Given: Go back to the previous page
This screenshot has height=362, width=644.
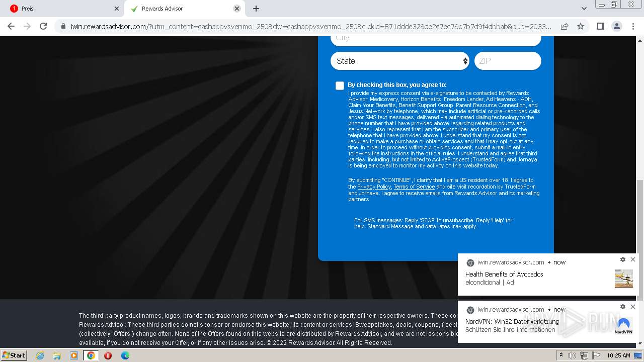Looking at the screenshot, I should coord(11,26).
